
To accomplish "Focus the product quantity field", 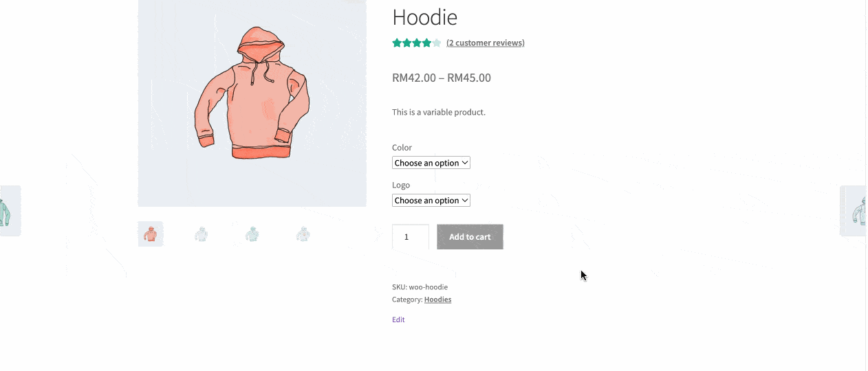I will coord(410,237).
